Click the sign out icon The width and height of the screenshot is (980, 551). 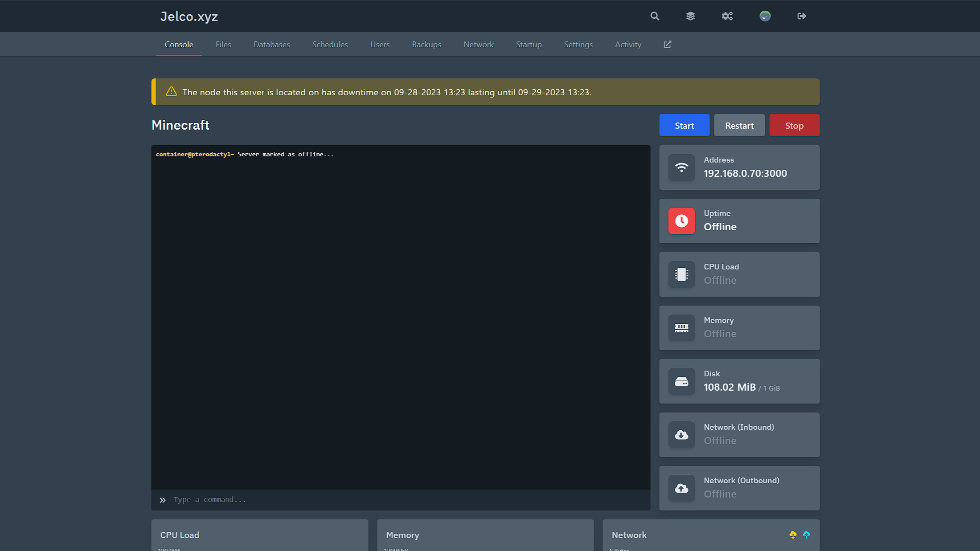point(801,16)
